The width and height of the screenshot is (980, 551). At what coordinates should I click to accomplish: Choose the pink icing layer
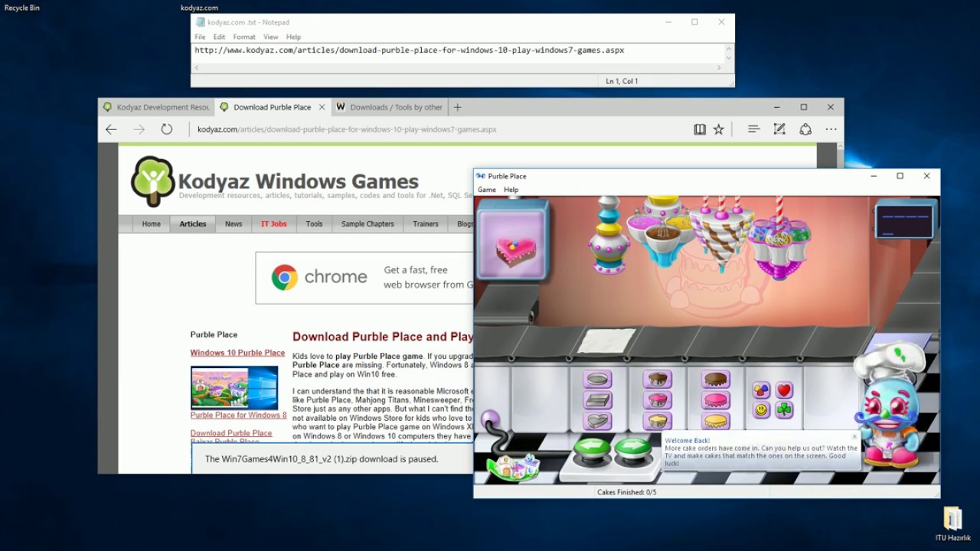(x=717, y=399)
